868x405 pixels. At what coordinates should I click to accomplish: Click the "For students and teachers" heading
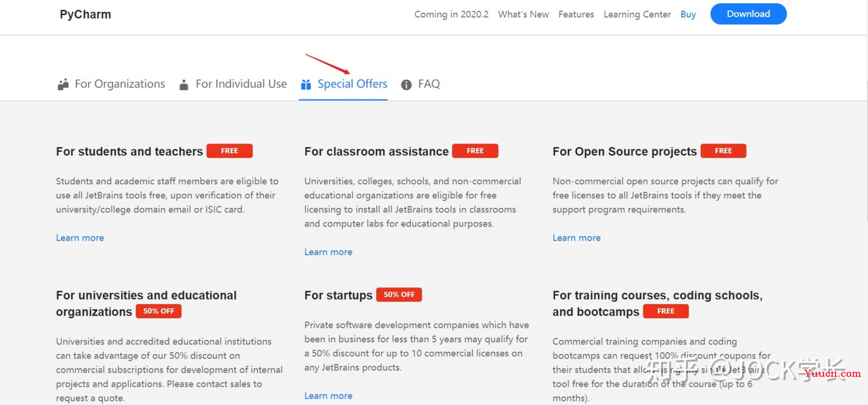(130, 152)
